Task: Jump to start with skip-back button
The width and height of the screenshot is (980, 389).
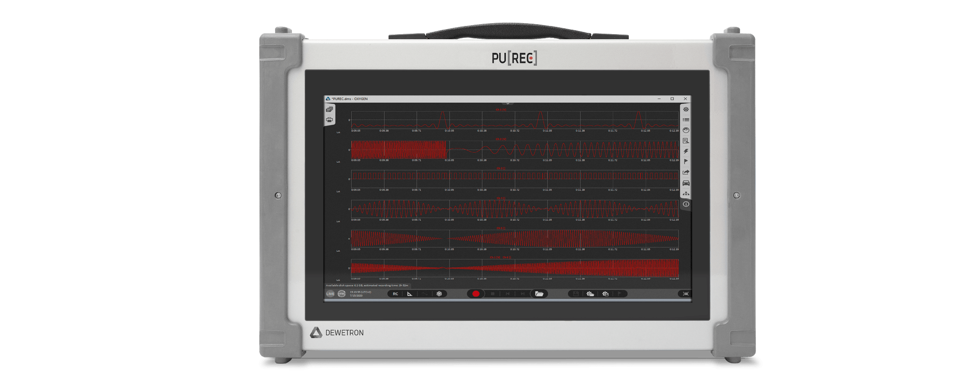Action: pos(507,294)
